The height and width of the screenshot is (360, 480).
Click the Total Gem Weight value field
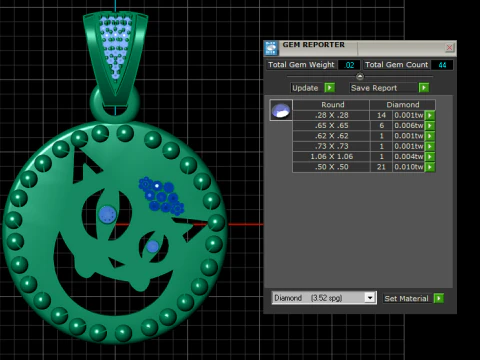349,65
